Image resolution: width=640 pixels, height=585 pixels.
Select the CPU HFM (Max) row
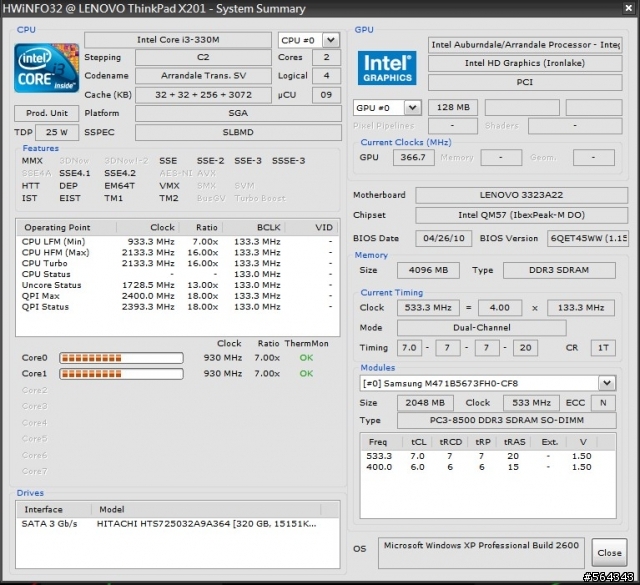[178, 253]
